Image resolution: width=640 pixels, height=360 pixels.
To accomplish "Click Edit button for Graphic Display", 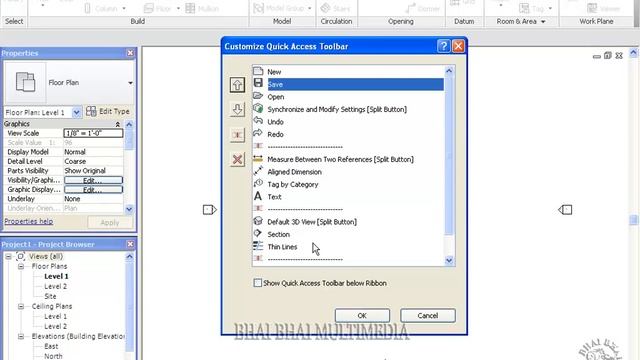I will [x=93, y=189].
